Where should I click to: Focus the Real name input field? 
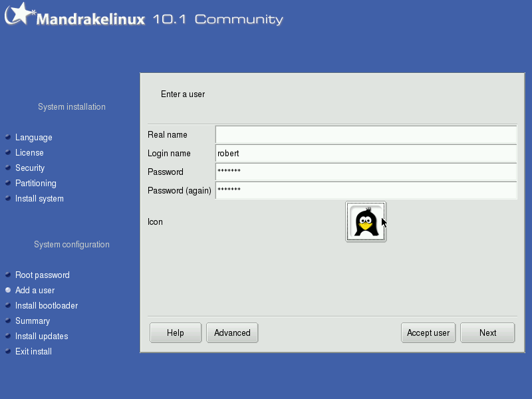[366, 135]
